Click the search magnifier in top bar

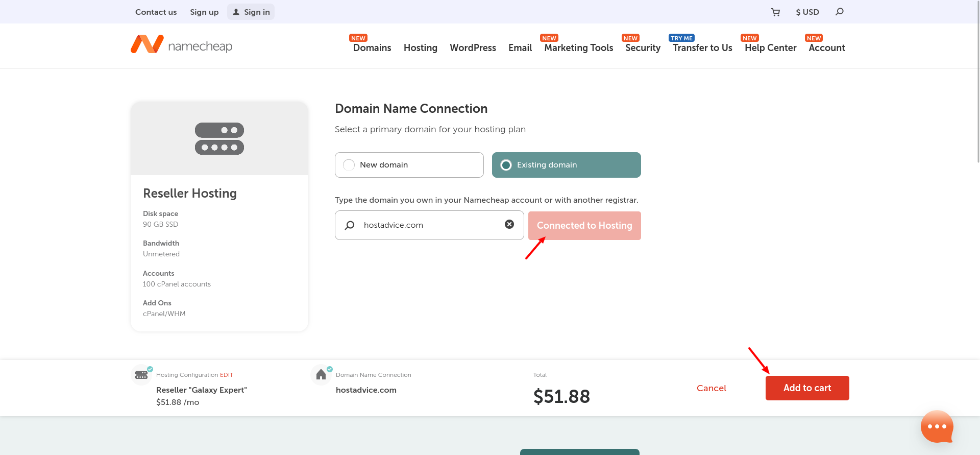click(x=840, y=12)
